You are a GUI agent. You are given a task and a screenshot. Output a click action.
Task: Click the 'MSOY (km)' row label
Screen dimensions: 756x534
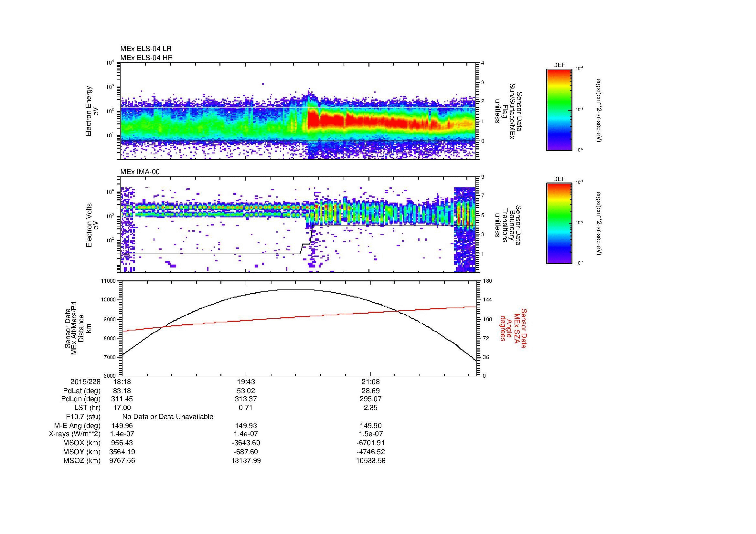tap(82, 452)
